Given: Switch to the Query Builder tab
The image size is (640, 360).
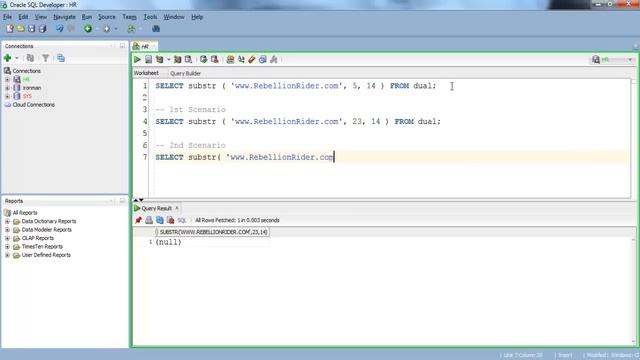Looking at the screenshot, I should click(x=185, y=73).
